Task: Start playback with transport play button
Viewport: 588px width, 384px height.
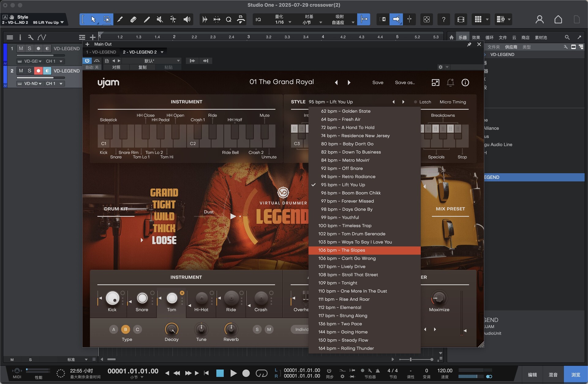Action: pos(233,373)
